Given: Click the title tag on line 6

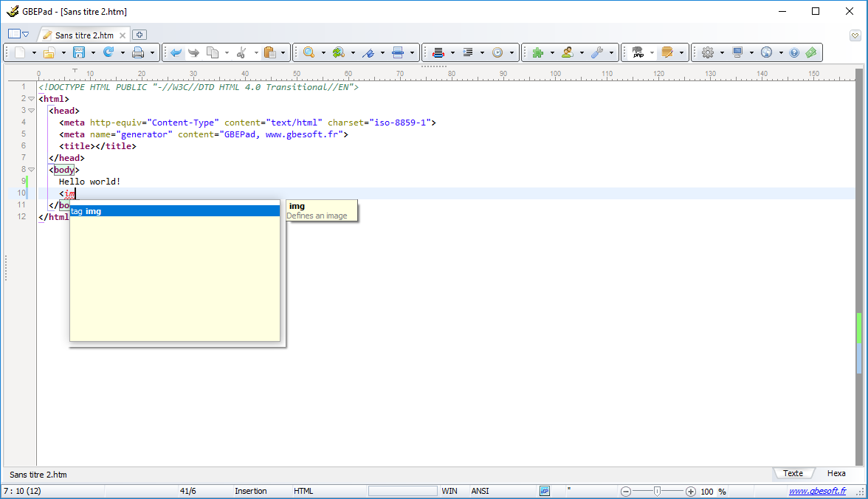Looking at the screenshot, I should click(97, 146).
